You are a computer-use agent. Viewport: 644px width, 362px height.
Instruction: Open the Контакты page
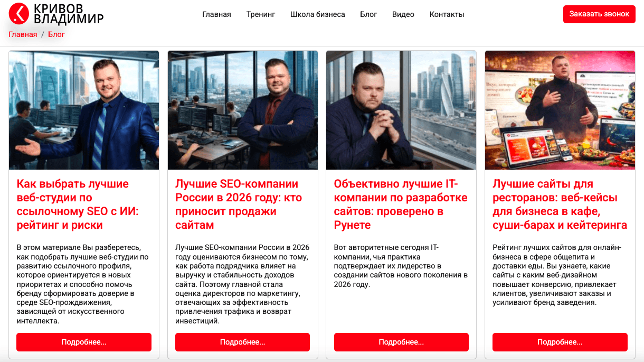(x=447, y=14)
